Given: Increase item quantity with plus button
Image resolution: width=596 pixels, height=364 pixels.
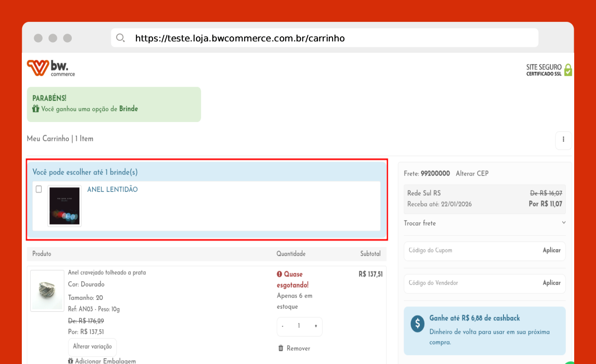Looking at the screenshot, I should (x=315, y=326).
